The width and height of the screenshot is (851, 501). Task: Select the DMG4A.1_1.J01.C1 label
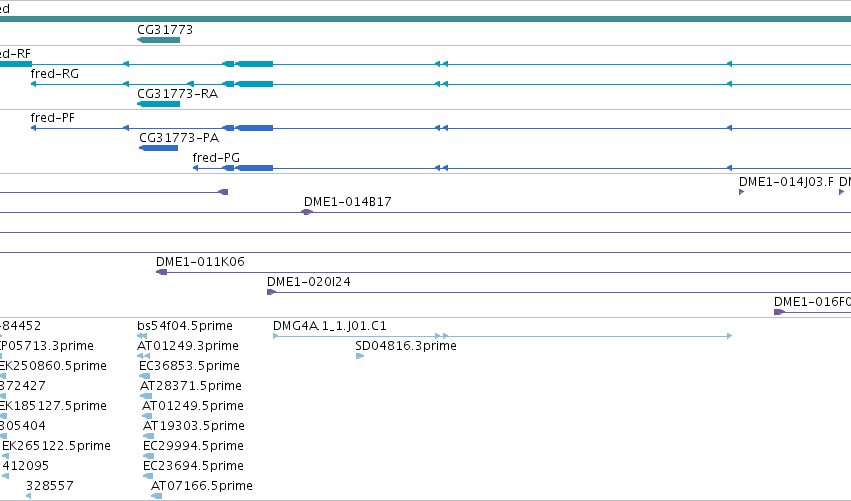[x=329, y=325]
